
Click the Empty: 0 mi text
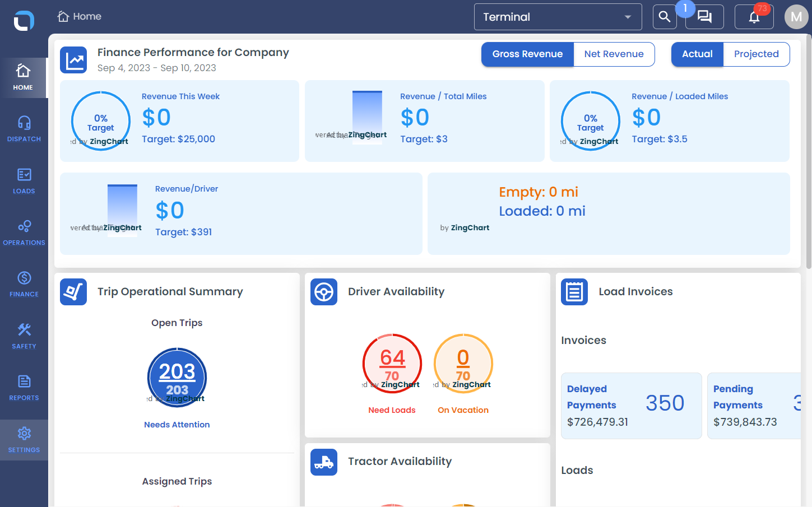click(539, 192)
